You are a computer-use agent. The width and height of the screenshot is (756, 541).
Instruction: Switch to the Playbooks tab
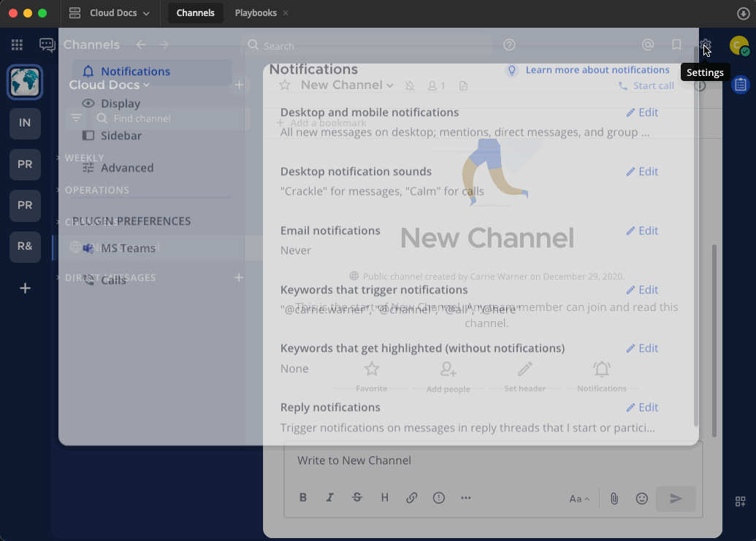256,13
